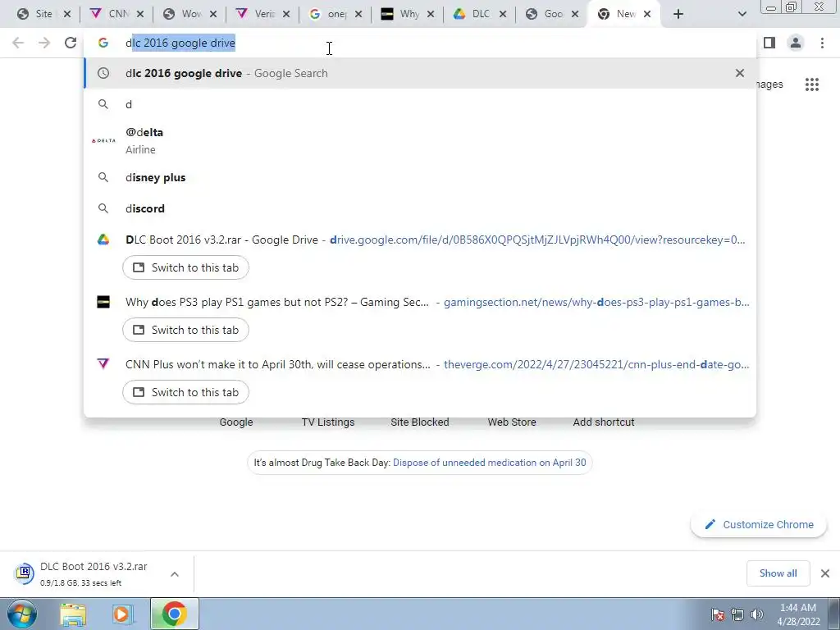Open the Drug Take Back Day link
Viewport: 840px width, 630px height.
pos(489,463)
